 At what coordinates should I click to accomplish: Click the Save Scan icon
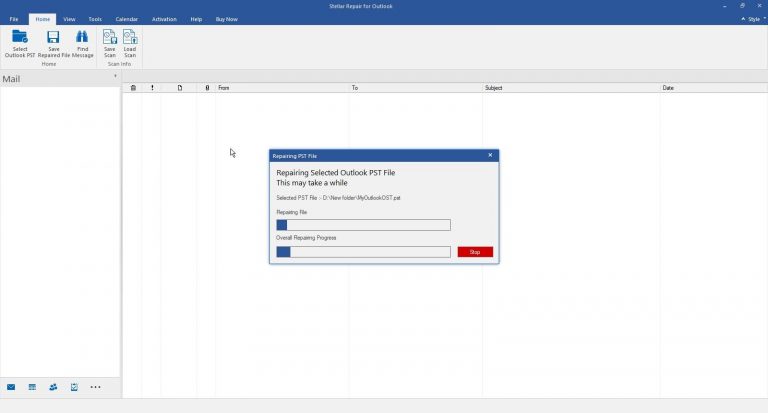(x=110, y=37)
